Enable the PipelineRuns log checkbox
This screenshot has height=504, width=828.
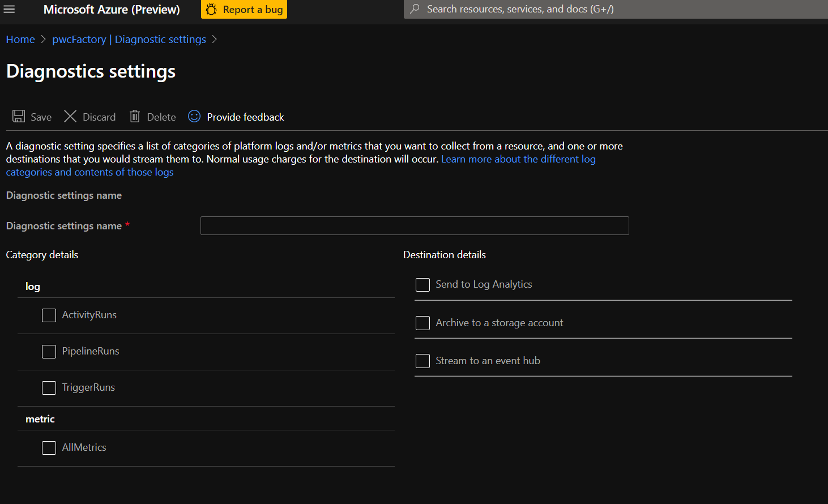[x=49, y=352]
